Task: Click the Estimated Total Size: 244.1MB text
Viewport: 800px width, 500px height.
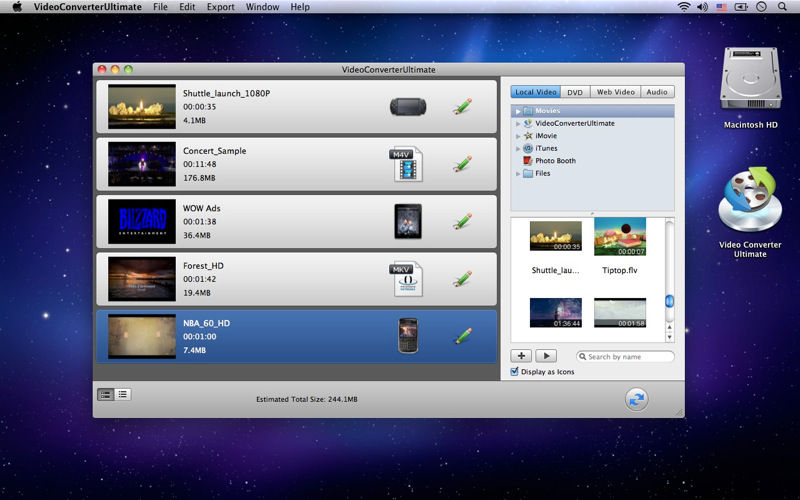Action: (x=307, y=399)
